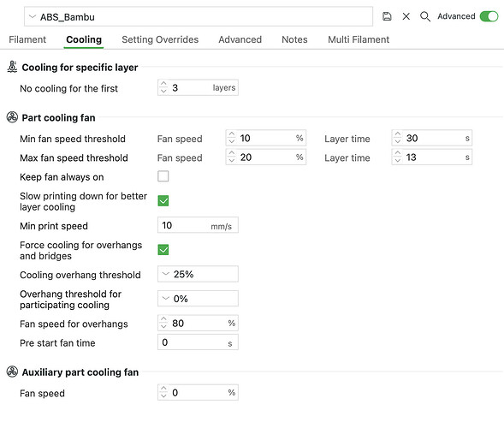The width and height of the screenshot is (504, 428).
Task: Click the Auxiliary part cooling fan icon
Action: [12, 372]
